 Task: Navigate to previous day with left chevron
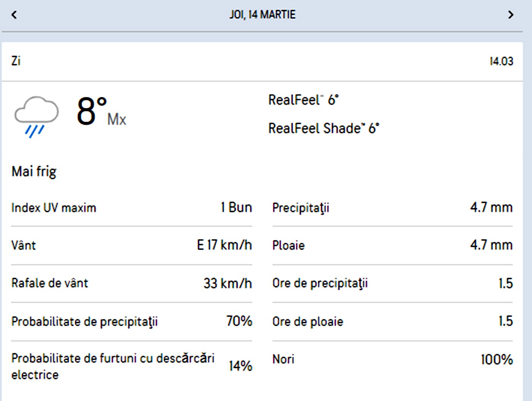click(14, 14)
